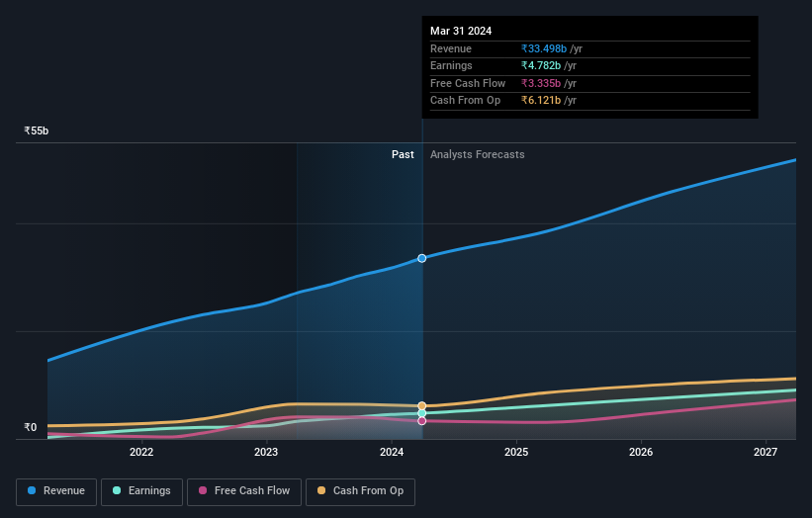The image size is (812, 518).
Task: Click the orange Cash From Op data point
Action: pyautogui.click(x=422, y=405)
